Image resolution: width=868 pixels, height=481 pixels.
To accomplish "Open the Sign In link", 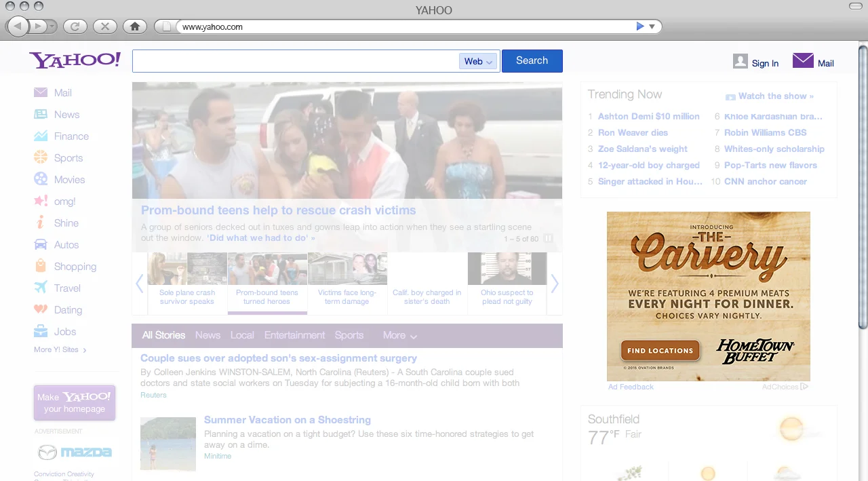I will (765, 63).
